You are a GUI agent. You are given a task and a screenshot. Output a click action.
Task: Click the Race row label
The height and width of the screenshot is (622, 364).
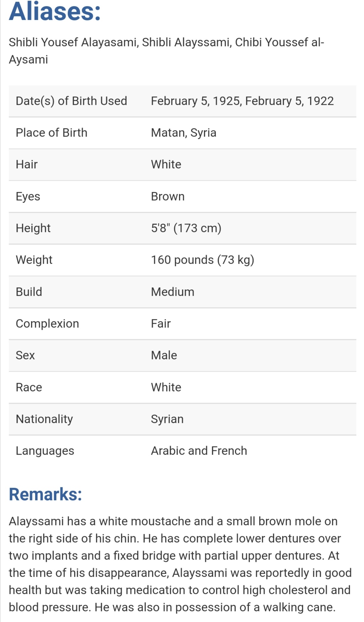[x=29, y=387]
